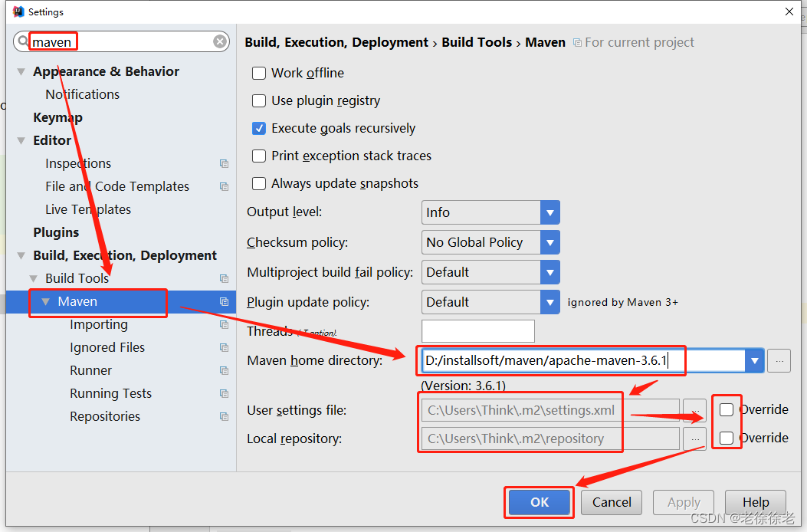This screenshot has width=807, height=532.
Task: Click the IntelliJ icon in title bar
Action: click(18, 11)
